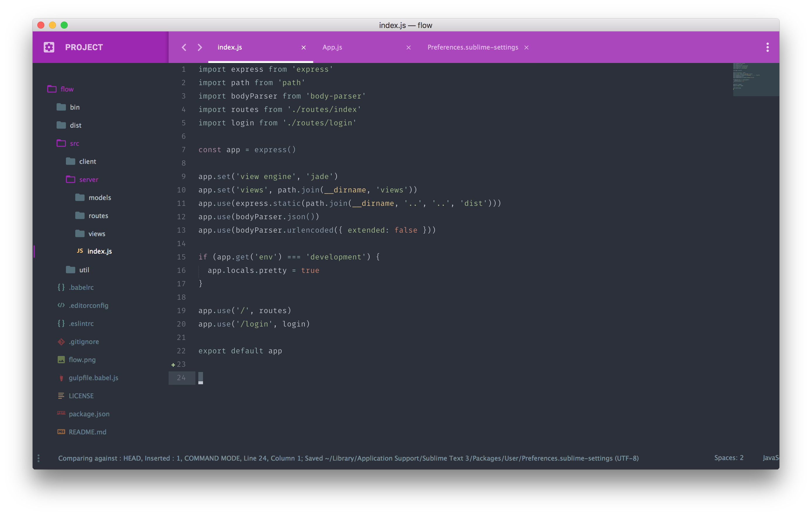Click the 'const app = express()' line
The height and width of the screenshot is (516, 812).
click(247, 150)
